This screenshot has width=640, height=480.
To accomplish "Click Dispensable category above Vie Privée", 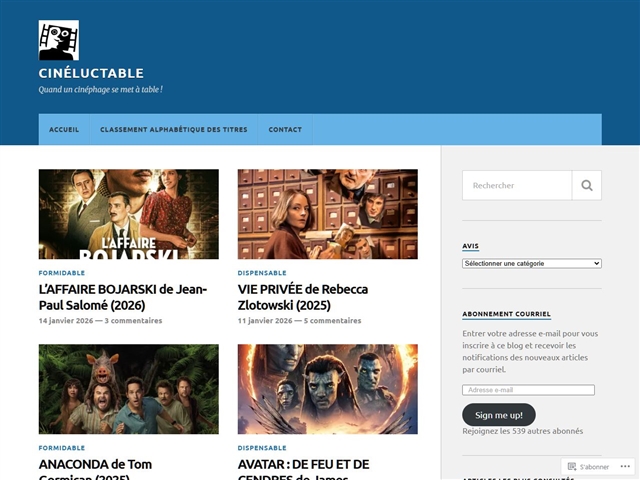I will (x=262, y=273).
